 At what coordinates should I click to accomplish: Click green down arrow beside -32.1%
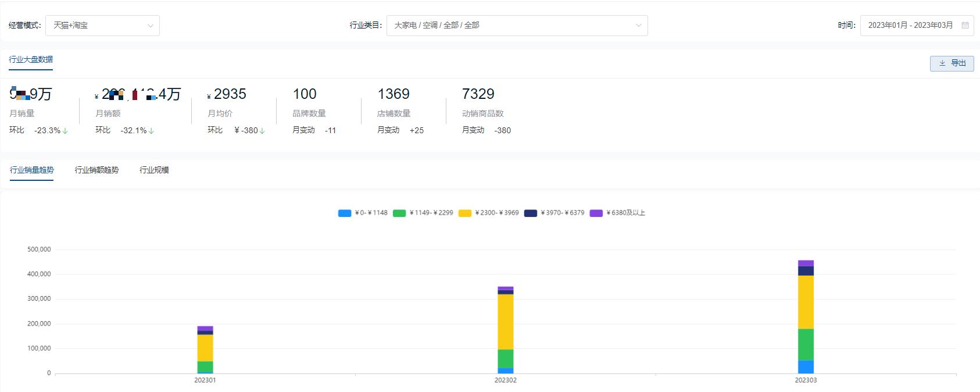tap(151, 131)
